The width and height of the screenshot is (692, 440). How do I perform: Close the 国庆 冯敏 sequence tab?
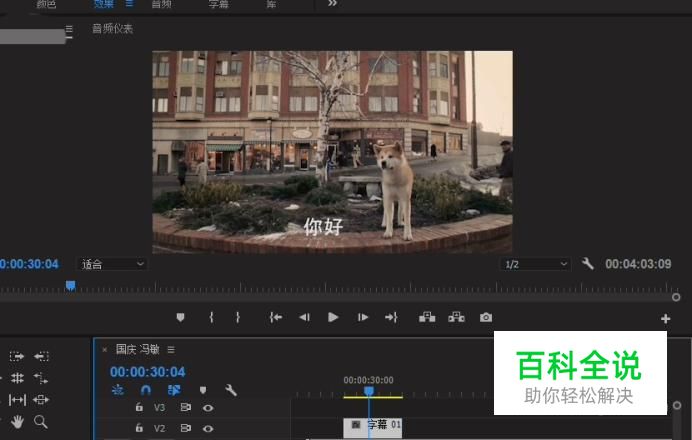tap(105, 350)
